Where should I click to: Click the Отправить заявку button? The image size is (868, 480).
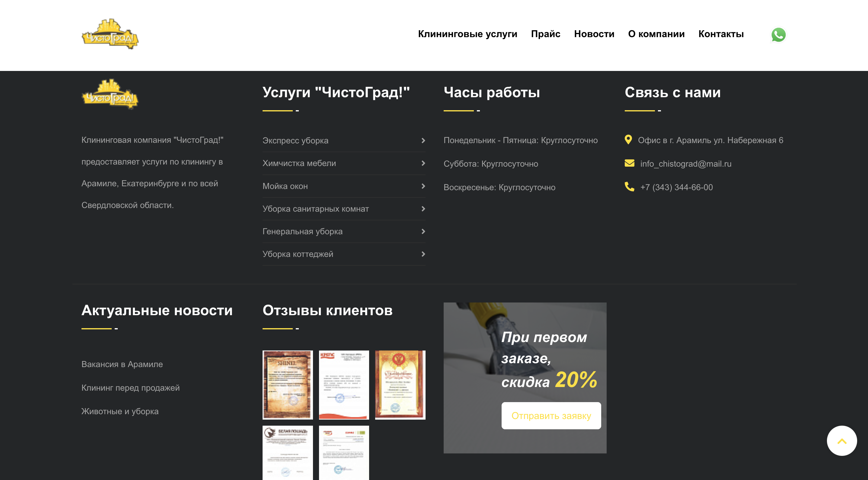(x=551, y=416)
